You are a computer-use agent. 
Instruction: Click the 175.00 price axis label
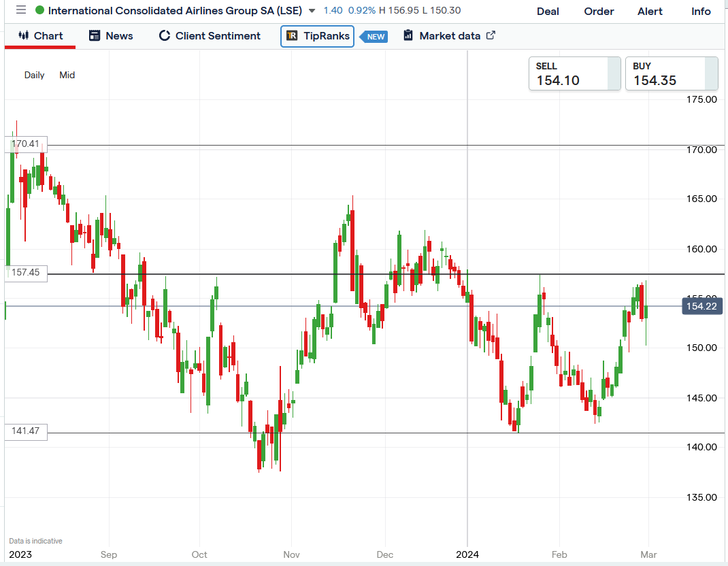point(701,99)
